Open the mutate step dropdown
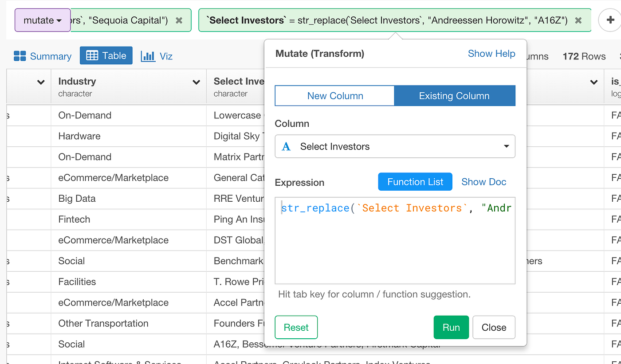Viewport: 621px width, 364px height. [x=43, y=20]
